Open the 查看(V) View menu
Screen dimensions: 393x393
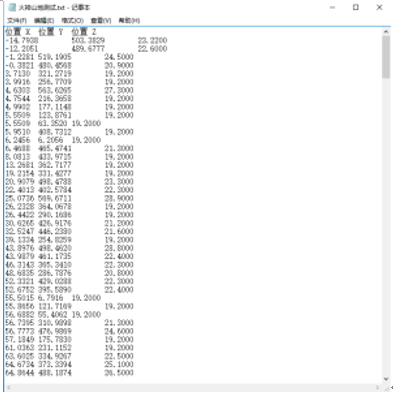click(x=101, y=21)
